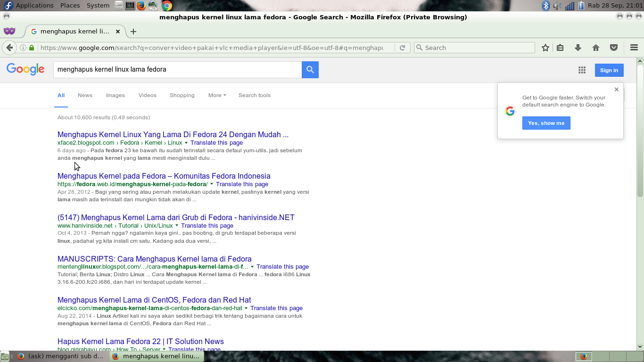
Task: Open a new tab with the plus button
Action: point(133,32)
